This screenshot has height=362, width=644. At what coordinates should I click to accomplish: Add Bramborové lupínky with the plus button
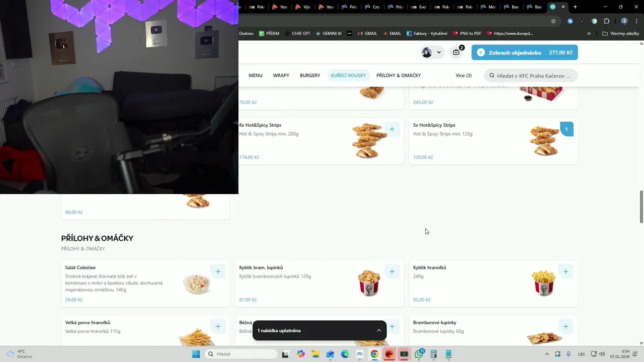[566, 326]
